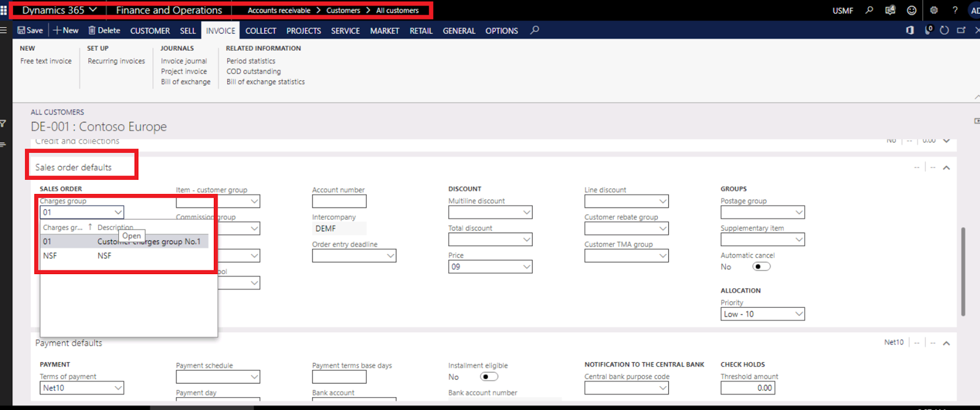
Task: Click the Save button with disk icon
Action: [30, 30]
